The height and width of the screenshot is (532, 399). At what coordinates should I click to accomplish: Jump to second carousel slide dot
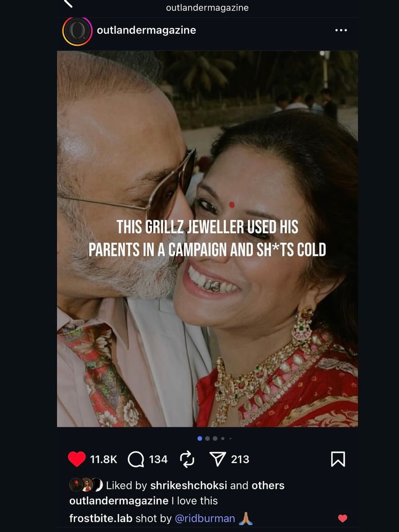pos(208,438)
